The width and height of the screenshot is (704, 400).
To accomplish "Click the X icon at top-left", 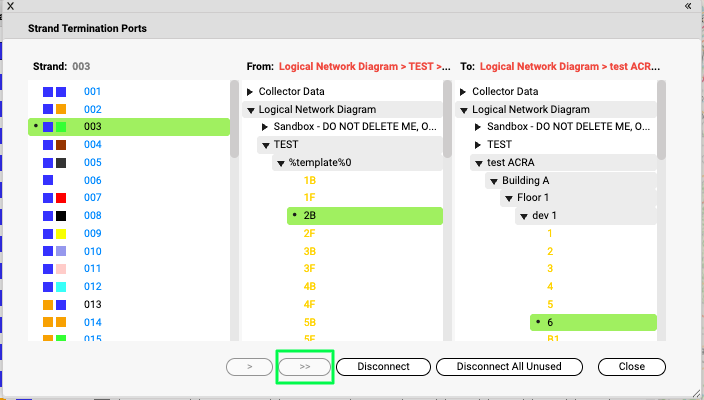I will tap(11, 5).
